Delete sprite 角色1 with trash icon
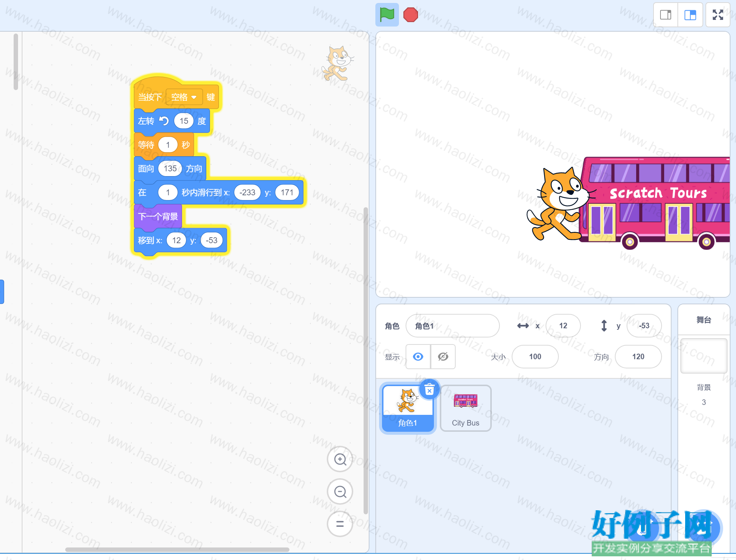The height and width of the screenshot is (560, 736). coord(430,389)
